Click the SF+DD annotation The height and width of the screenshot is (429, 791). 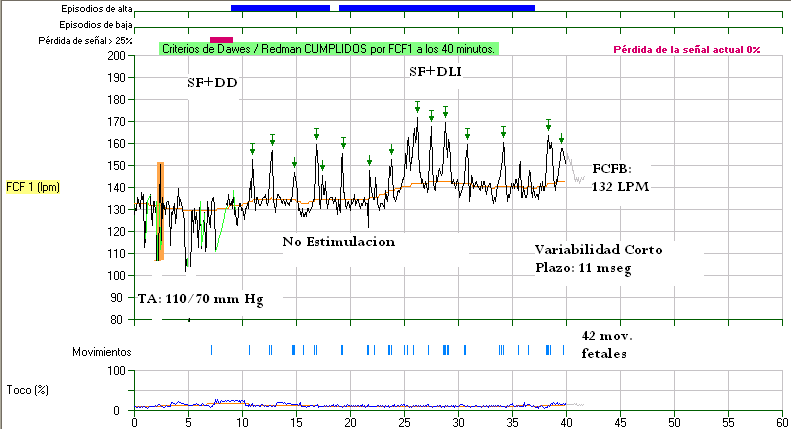pos(212,82)
